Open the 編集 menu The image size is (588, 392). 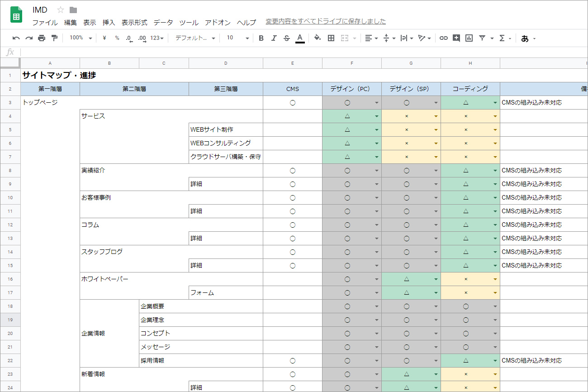(71, 22)
